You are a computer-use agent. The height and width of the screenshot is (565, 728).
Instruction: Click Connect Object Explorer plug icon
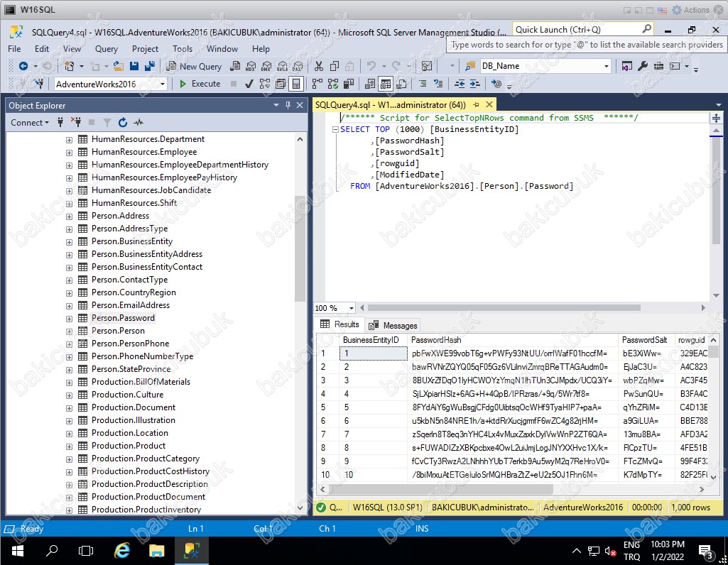point(60,123)
